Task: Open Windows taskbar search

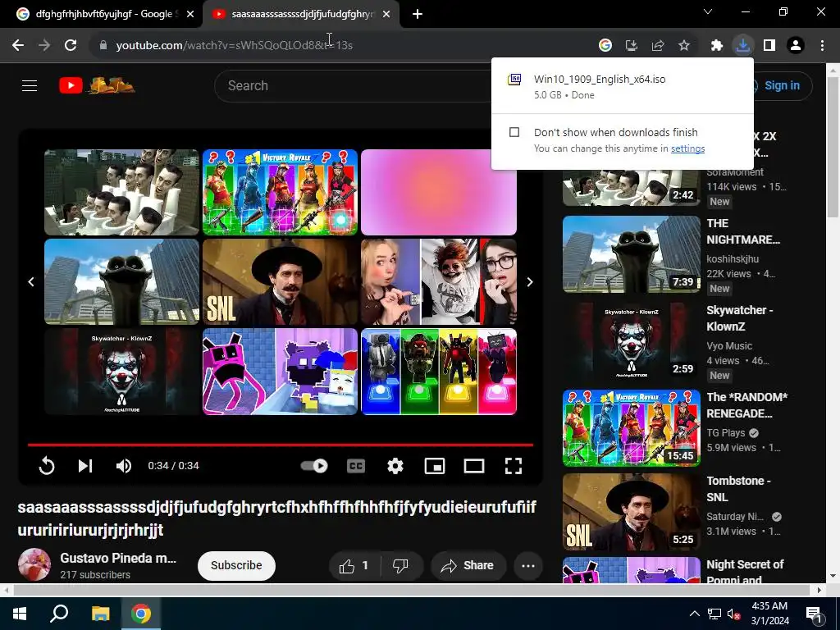Action: tap(59, 614)
